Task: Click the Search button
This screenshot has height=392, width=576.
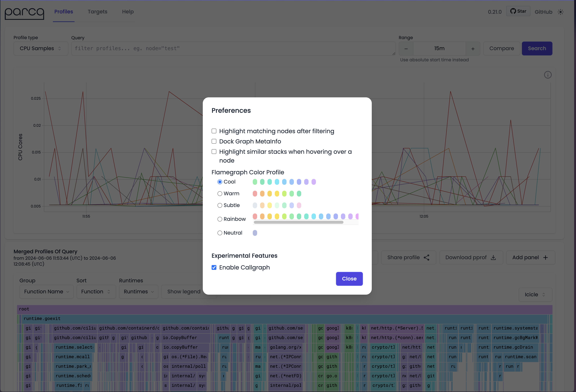Action: click(x=537, y=48)
